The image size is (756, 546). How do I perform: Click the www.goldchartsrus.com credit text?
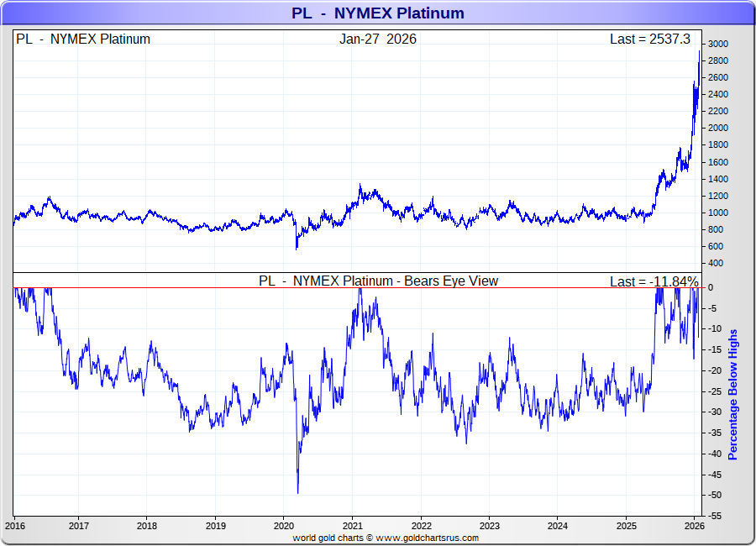pos(428,538)
